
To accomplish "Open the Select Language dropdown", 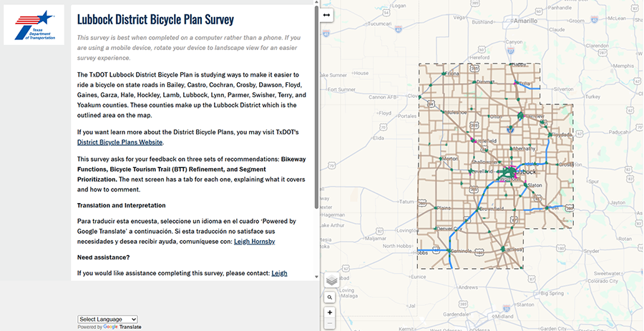I will tap(107, 319).
